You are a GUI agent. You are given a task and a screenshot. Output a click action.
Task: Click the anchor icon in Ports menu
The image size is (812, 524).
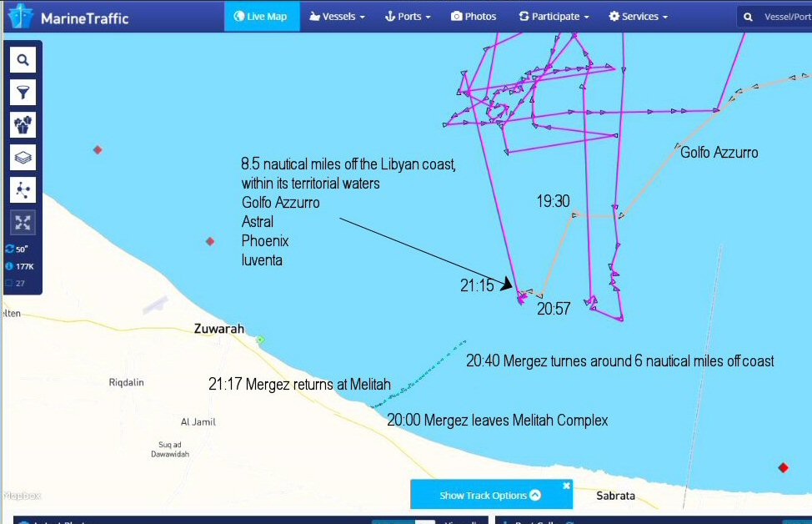click(390, 17)
